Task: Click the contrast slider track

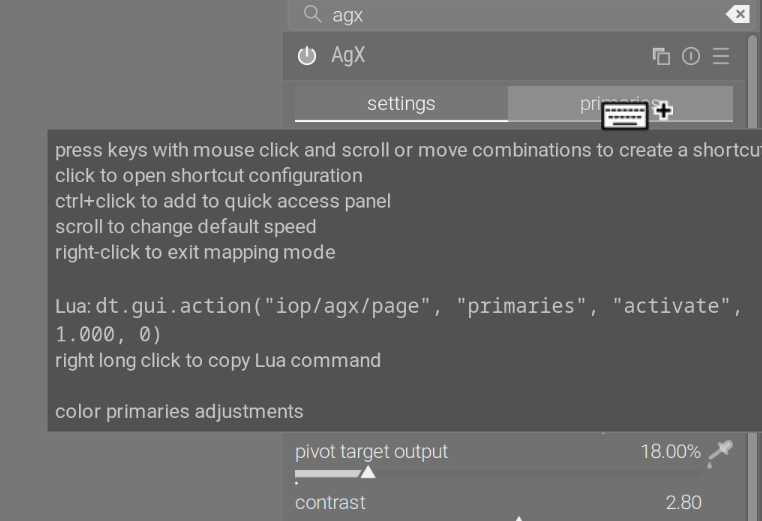Action: pyautogui.click(x=450, y=518)
